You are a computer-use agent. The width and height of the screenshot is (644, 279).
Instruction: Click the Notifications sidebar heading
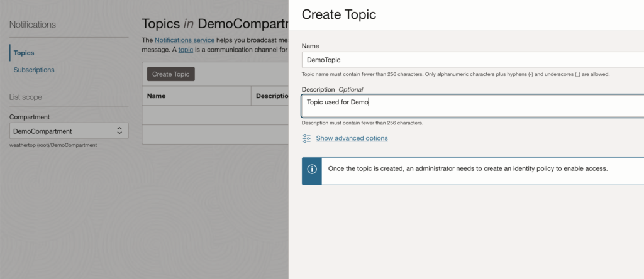click(x=33, y=25)
